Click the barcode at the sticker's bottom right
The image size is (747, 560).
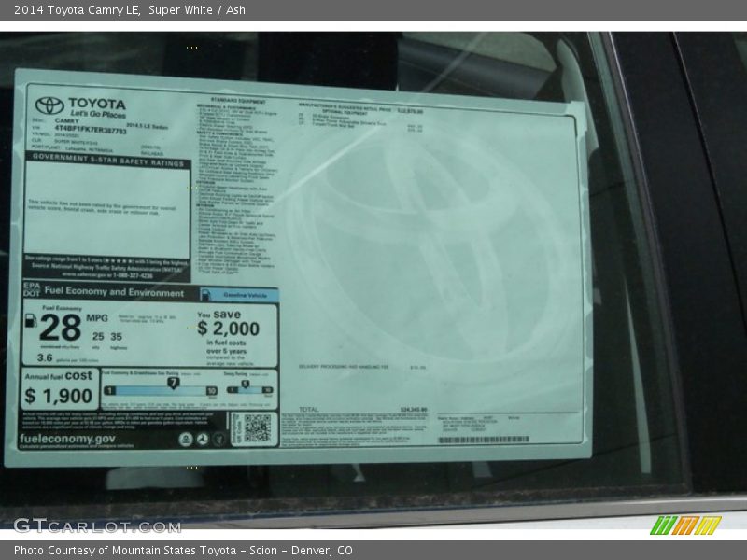pos(482,440)
